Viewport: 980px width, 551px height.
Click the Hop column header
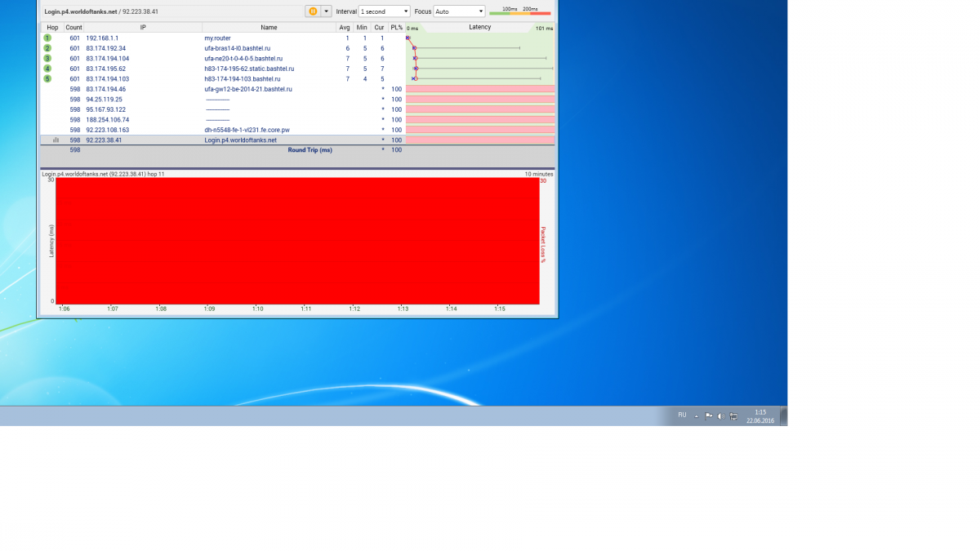pyautogui.click(x=52, y=28)
